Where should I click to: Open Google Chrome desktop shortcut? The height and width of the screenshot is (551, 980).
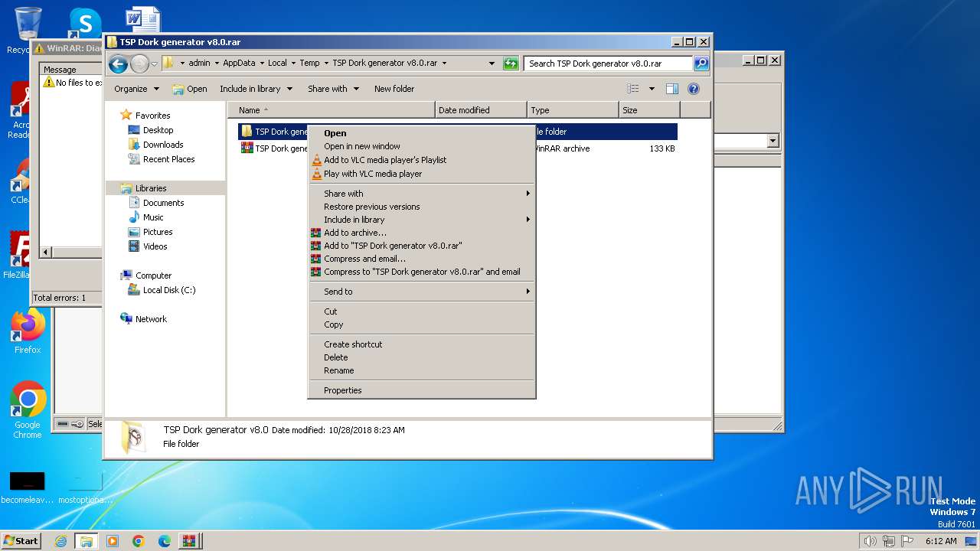(x=28, y=410)
